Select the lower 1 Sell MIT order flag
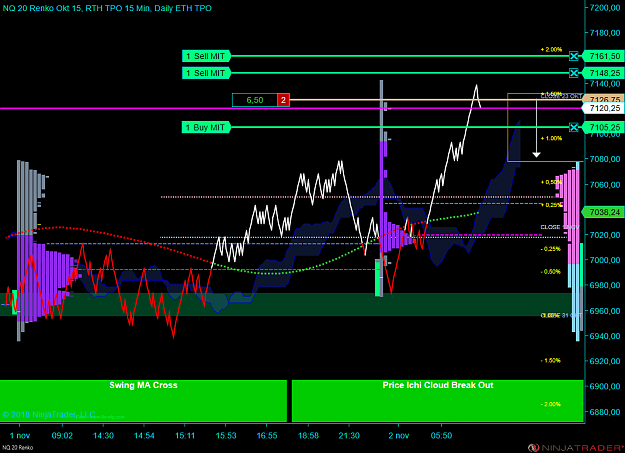This screenshot has width=625, height=453. coord(206,73)
